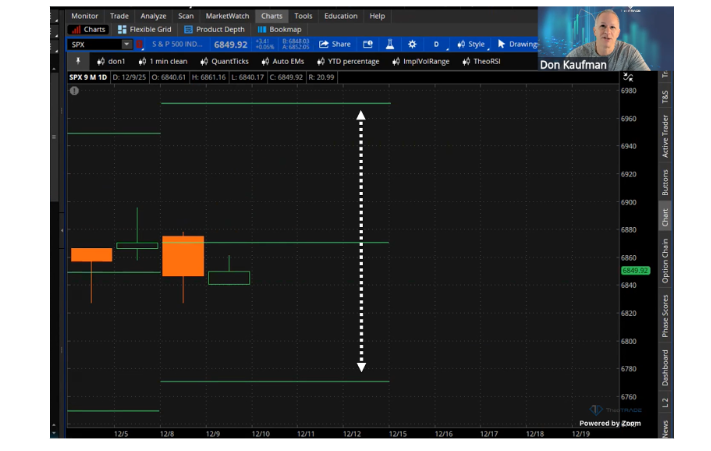This screenshot has width=711, height=451.
Task: Click the H: 6861.16 high value
Action: tap(208, 77)
